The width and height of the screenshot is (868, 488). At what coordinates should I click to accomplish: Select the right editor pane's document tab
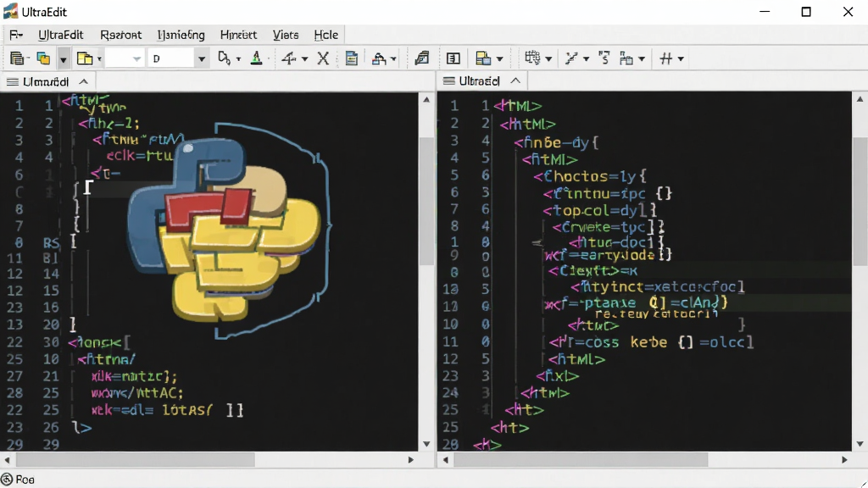click(482, 81)
